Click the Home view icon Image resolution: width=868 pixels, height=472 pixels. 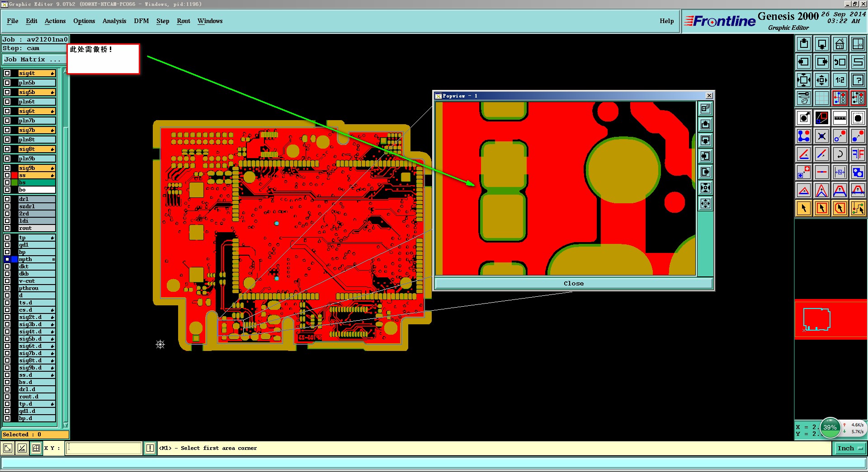click(840, 44)
